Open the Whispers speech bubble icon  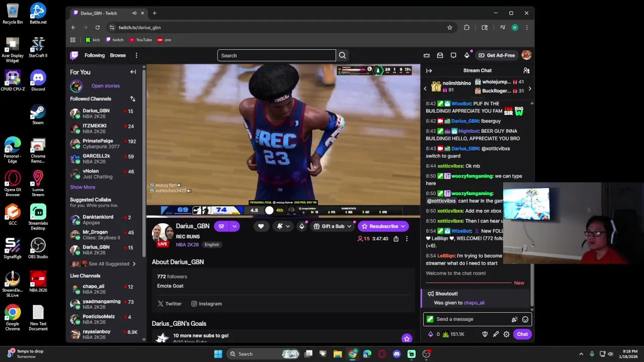(453, 55)
